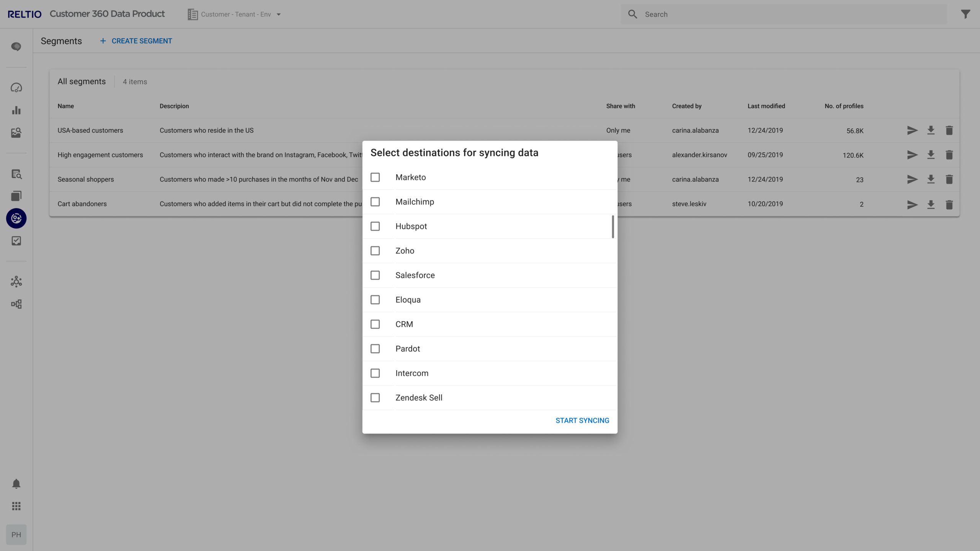Click the Last modified column header
The image size is (980, 551).
click(766, 106)
